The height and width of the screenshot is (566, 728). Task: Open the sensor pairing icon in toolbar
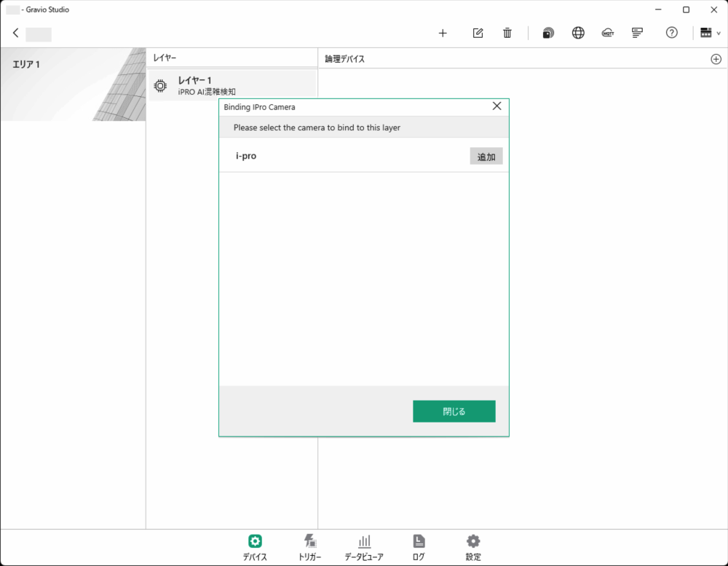(548, 33)
